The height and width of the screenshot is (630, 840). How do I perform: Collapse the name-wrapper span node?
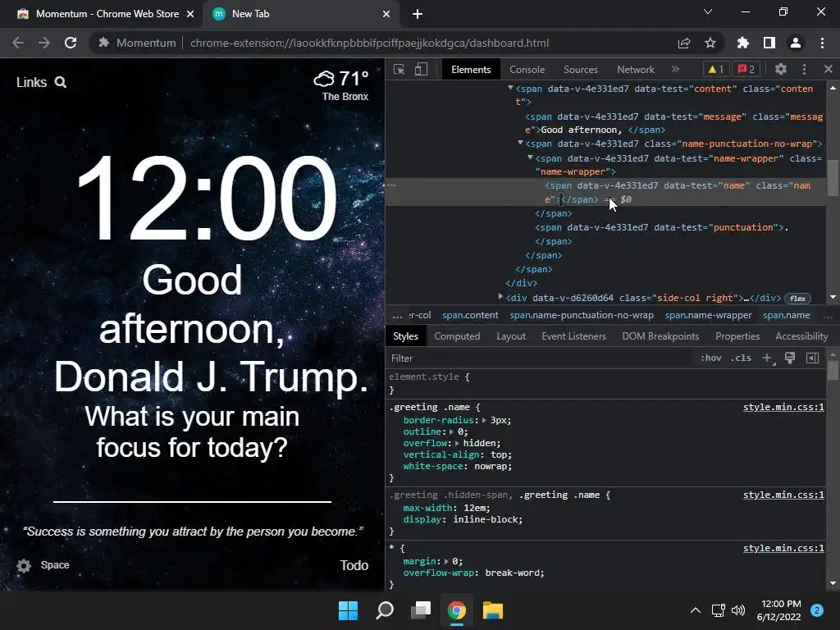[530, 157]
